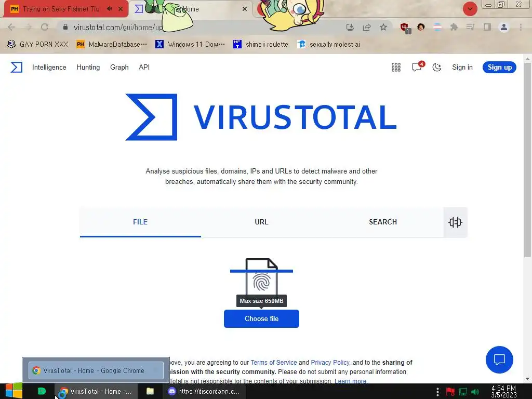The image size is (532, 399).
Task: Click the Learn more link
Action: (x=351, y=381)
